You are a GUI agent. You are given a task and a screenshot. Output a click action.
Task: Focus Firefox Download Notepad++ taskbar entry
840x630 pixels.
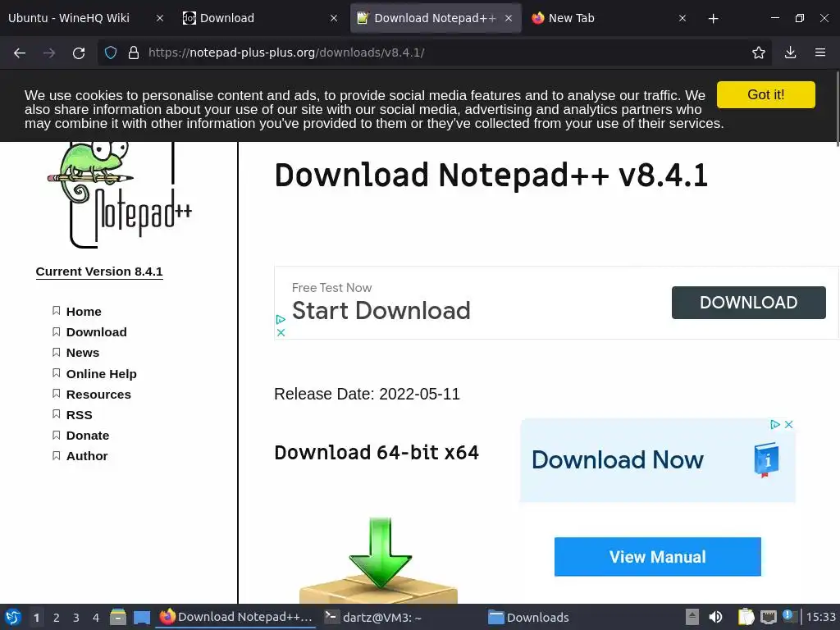coord(235,617)
